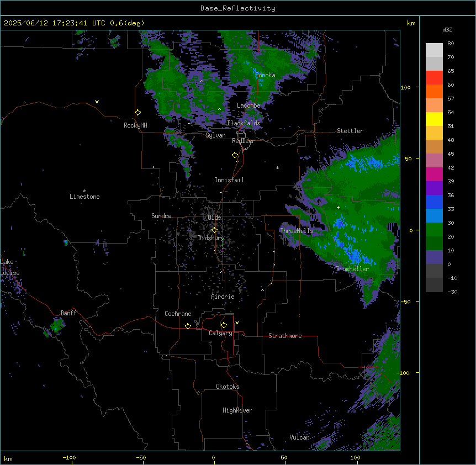The image size is (476, 465).
Task: Click the yellow diamond marker above Calgary label
Action: [224, 325]
